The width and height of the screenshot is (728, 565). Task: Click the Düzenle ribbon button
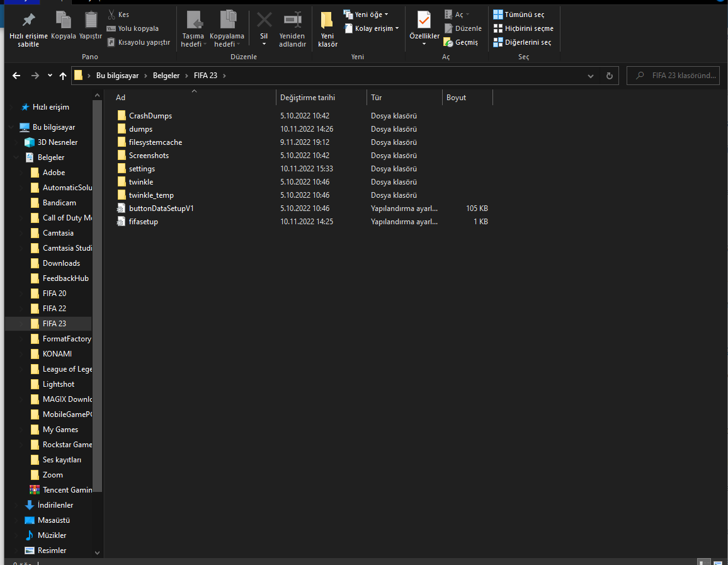pos(462,28)
